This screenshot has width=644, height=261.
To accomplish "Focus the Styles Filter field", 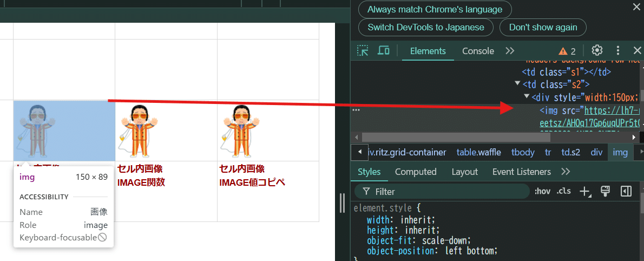I will click(x=442, y=192).
